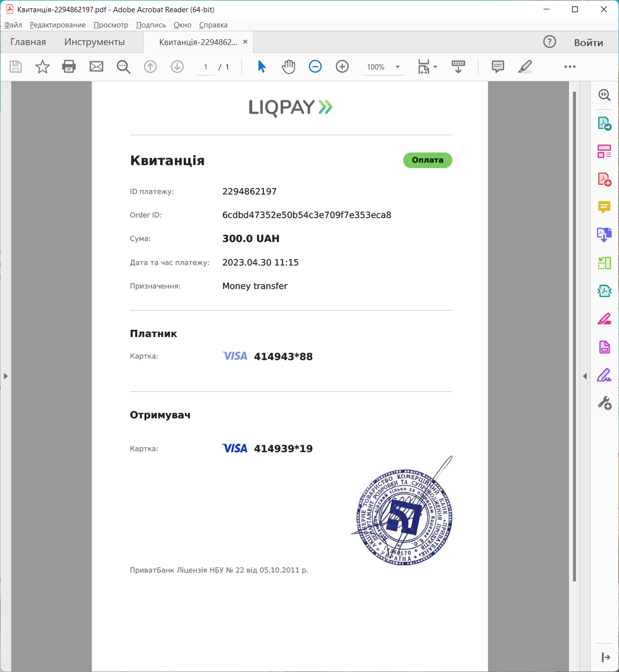
Task: Click the Квитанція heading
Action: (167, 161)
